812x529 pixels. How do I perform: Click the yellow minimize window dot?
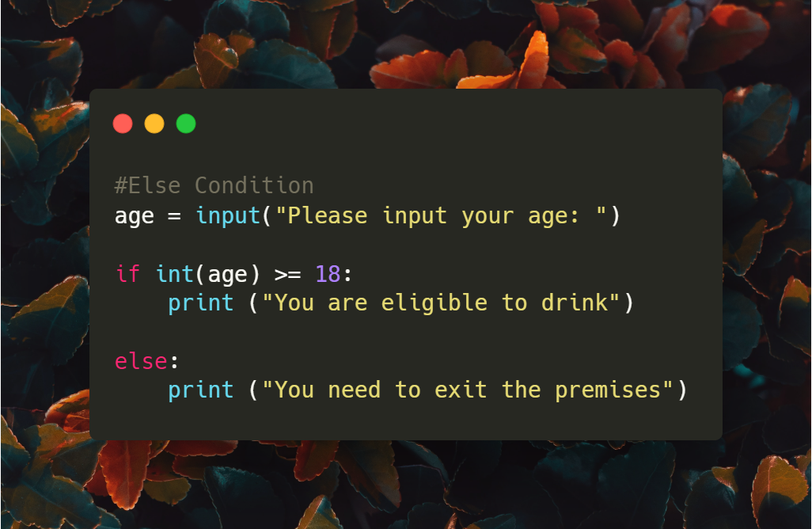154,124
